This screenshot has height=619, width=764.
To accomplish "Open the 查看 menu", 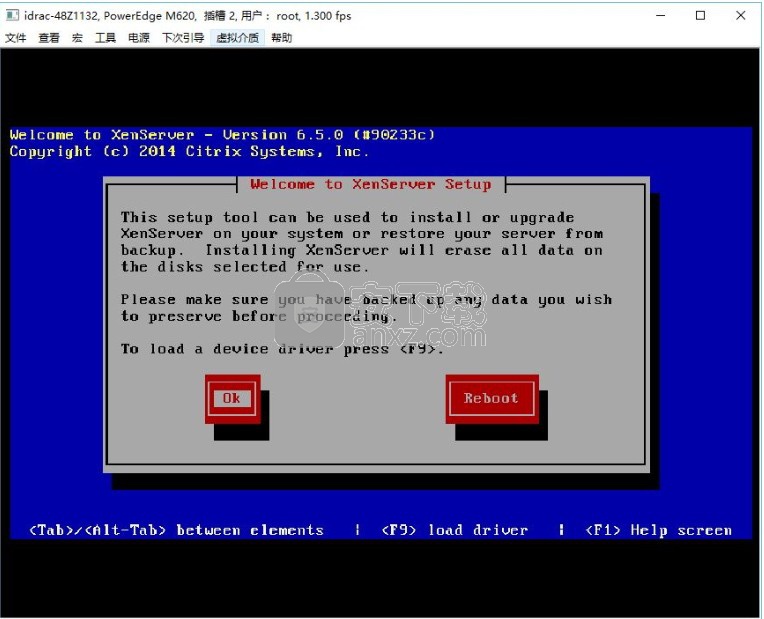I will click(x=49, y=38).
